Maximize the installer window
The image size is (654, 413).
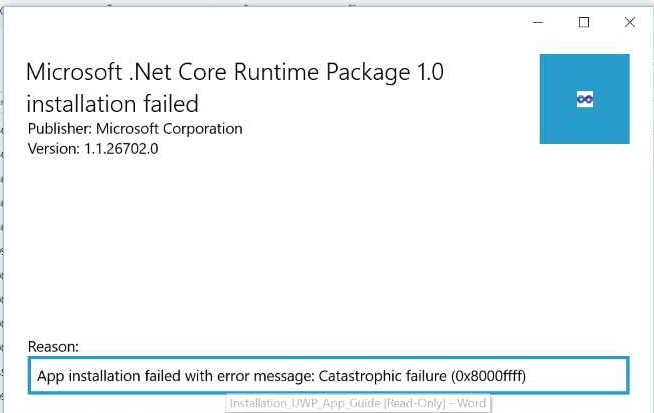click(x=584, y=22)
